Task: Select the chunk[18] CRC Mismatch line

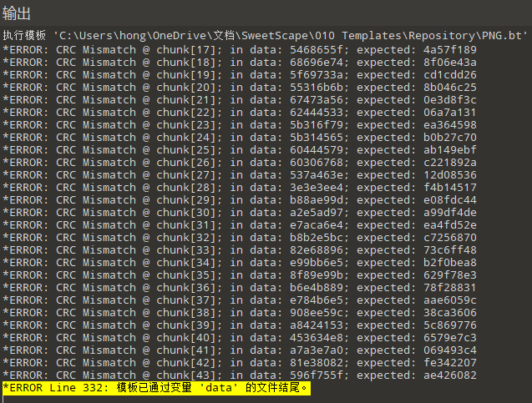Action: (240, 63)
